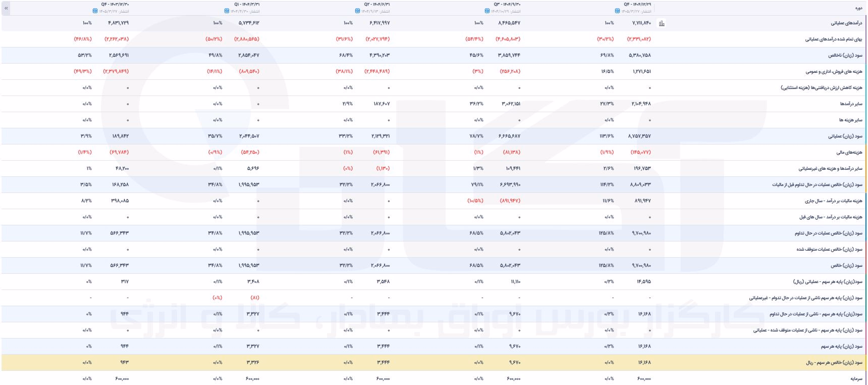Open report icon under Q2 1404/6/31
The width and height of the screenshot is (868, 385).
tap(357, 11)
